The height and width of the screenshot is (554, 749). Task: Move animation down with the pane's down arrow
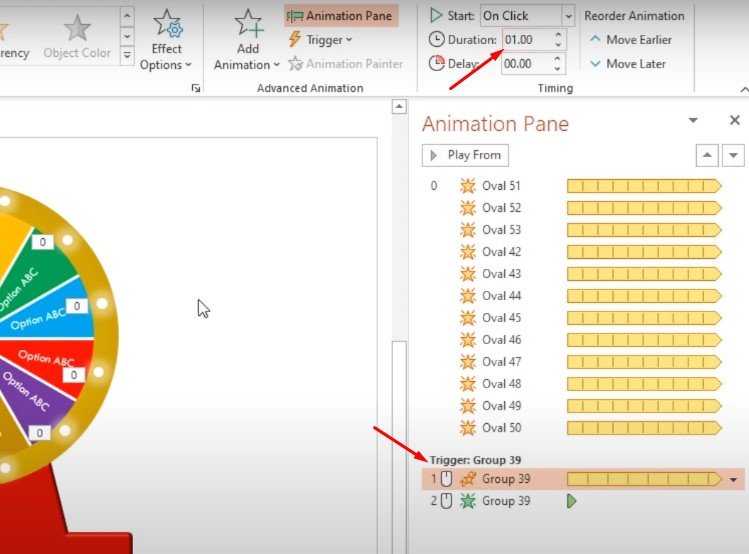(733, 155)
